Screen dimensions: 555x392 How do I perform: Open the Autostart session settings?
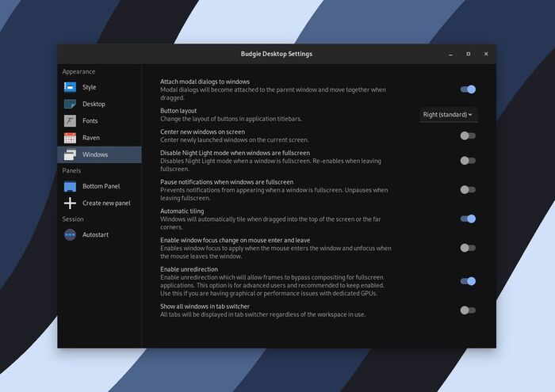pos(99,234)
